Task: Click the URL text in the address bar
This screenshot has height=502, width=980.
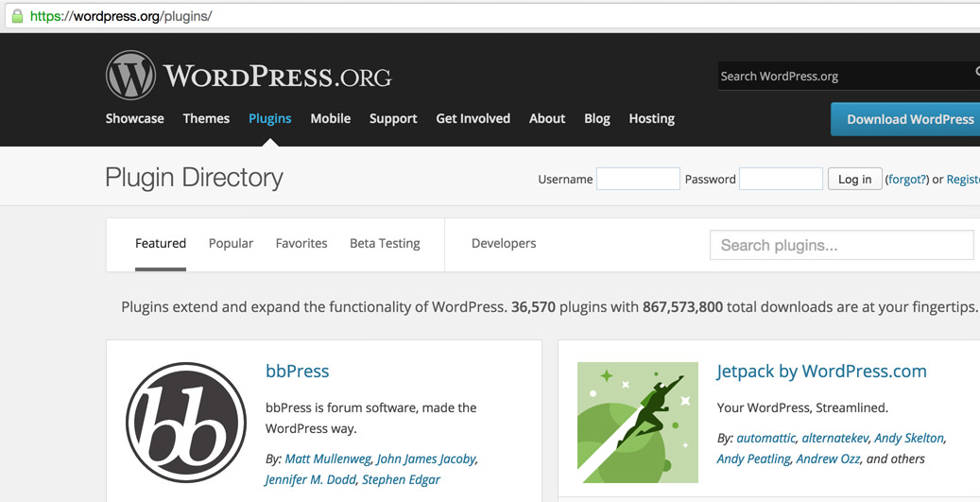Action: point(121,16)
